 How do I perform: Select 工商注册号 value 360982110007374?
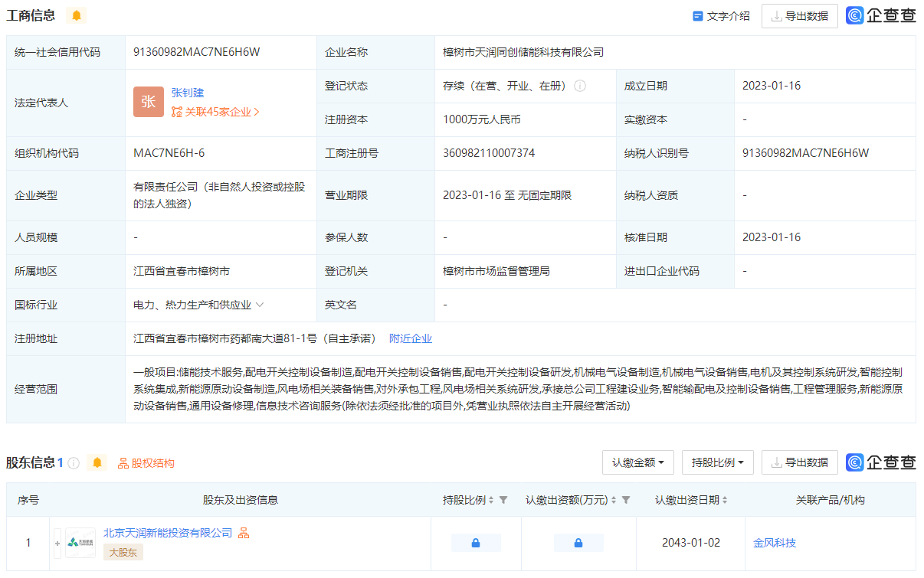(x=489, y=153)
